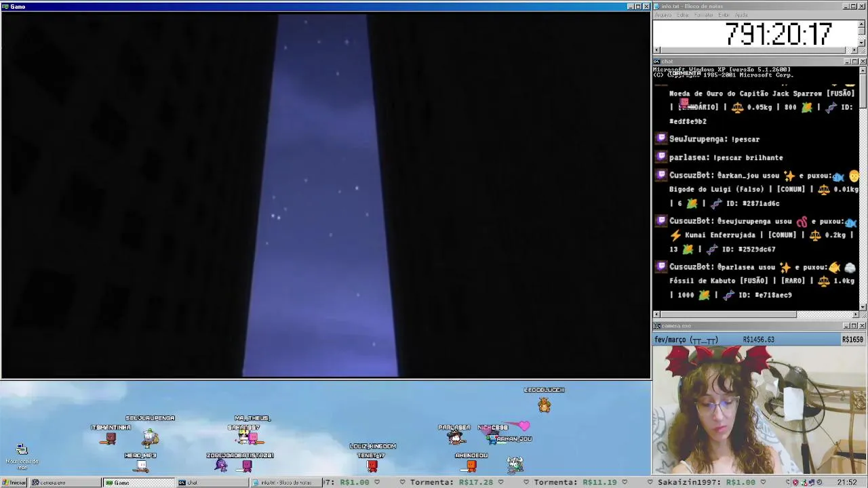Viewport: 868px width, 488px height.
Task: Open the Formatar menu in Notepad
Action: 705,15
